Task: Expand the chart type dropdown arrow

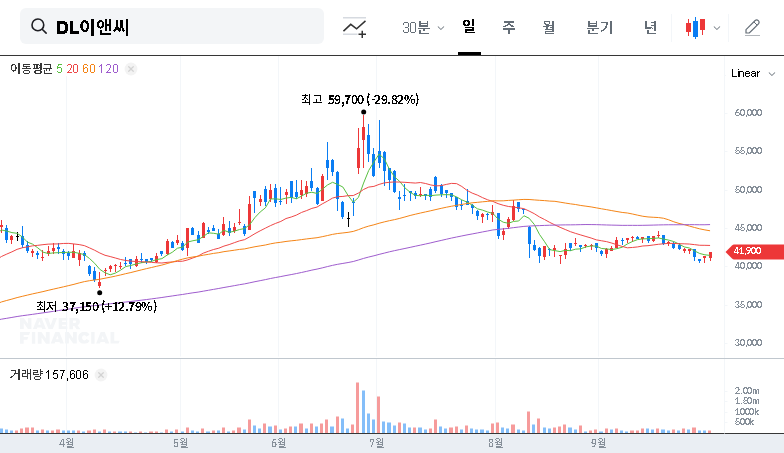Action: 716,28
